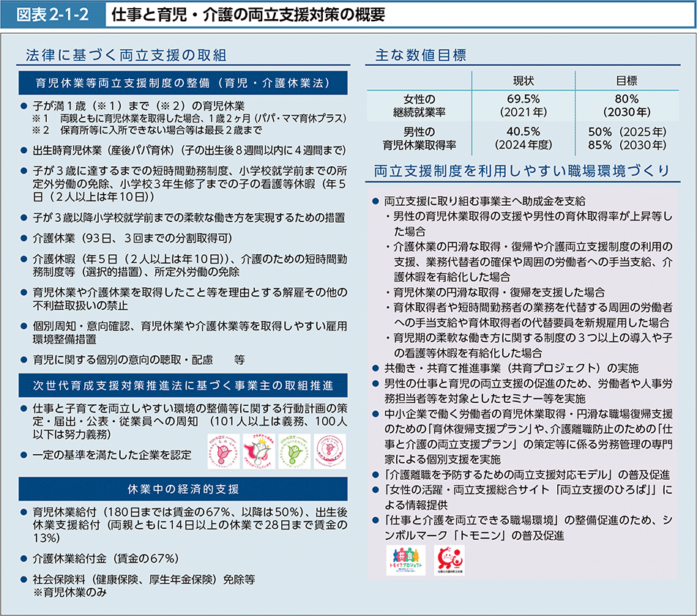Click the row label 女性の継続就業率

pos(420,105)
